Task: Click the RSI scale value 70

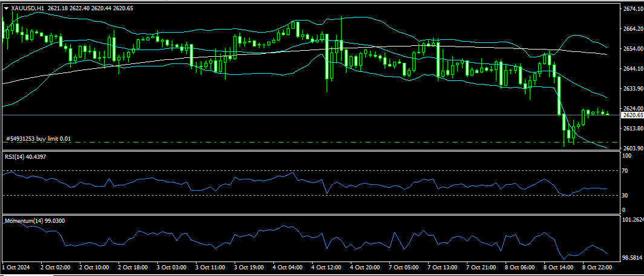Action: tap(625, 171)
